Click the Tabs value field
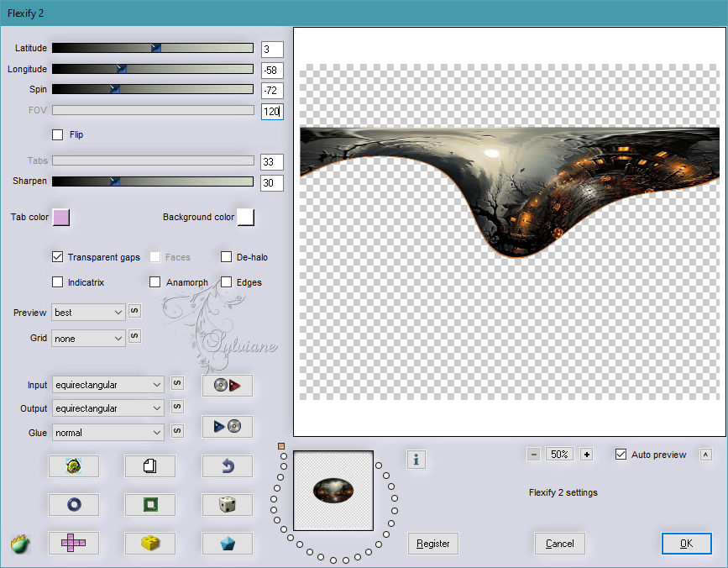The height and width of the screenshot is (568, 728). click(272, 161)
